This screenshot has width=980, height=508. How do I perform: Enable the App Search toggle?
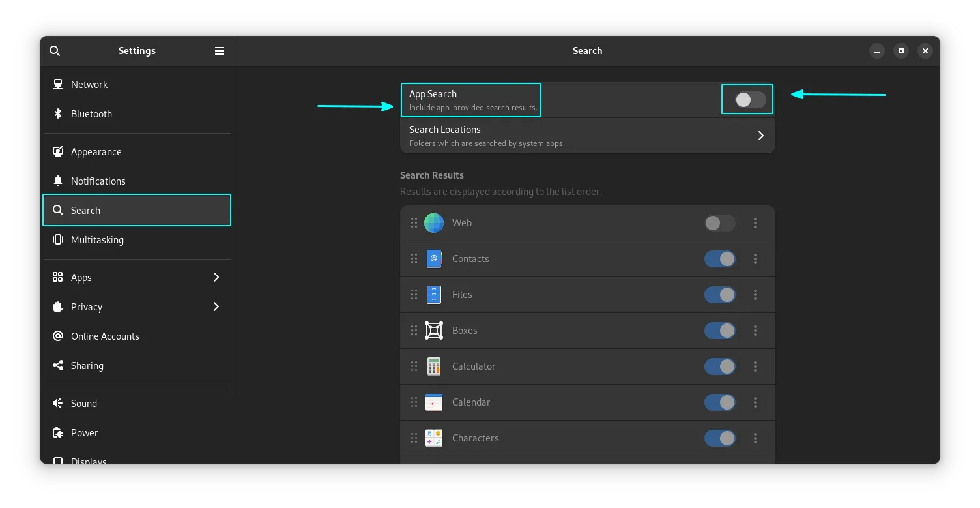pyautogui.click(x=750, y=100)
